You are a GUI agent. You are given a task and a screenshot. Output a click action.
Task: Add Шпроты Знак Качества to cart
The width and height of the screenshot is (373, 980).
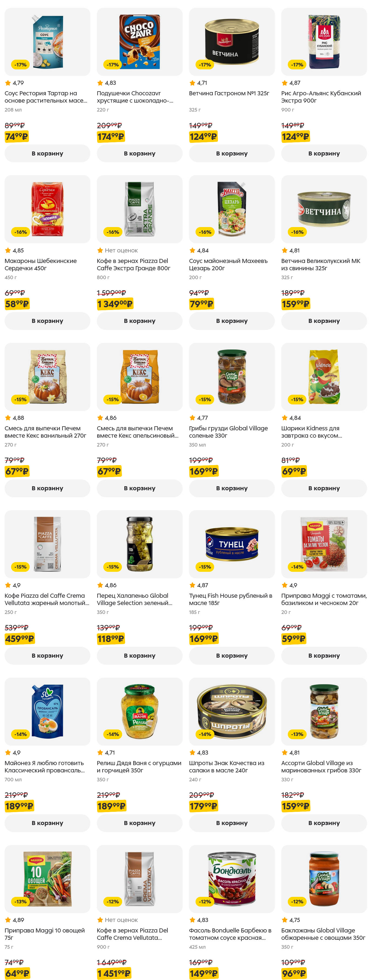pos(232,823)
